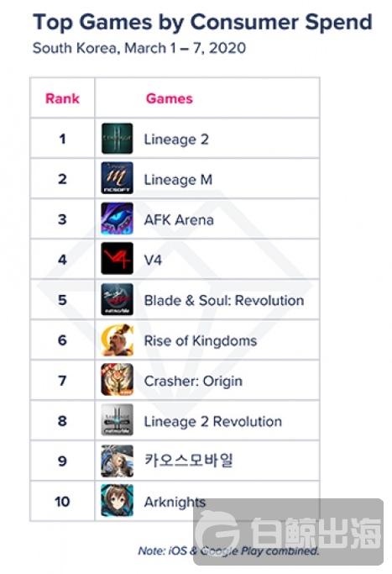Click the AFK Arena text label

point(179,220)
